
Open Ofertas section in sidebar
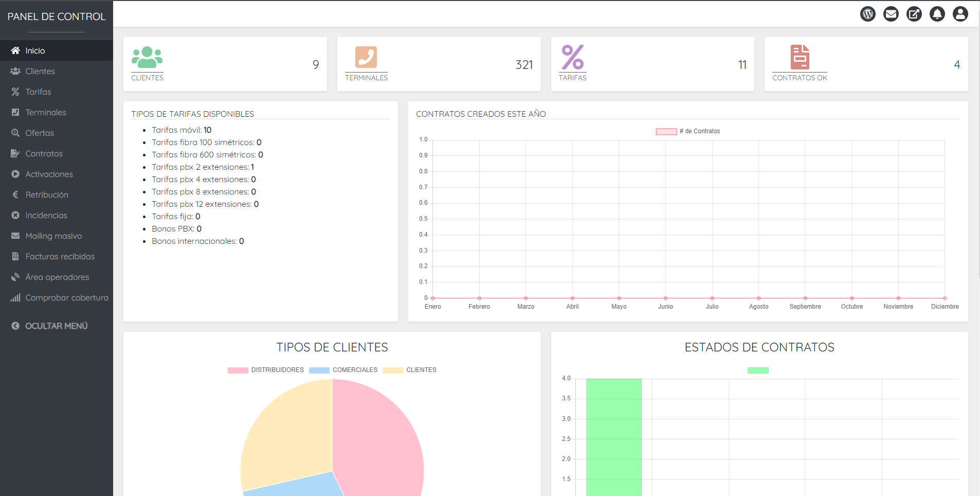[x=57, y=133]
